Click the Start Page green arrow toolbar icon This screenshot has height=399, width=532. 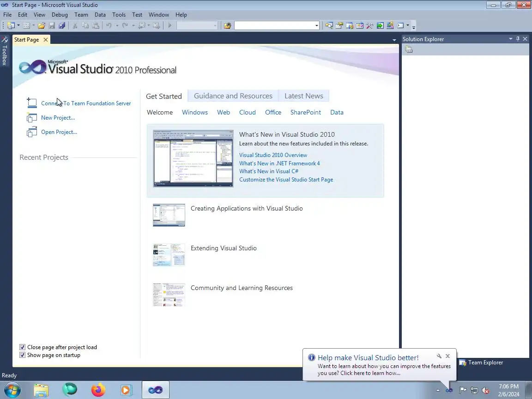[x=380, y=25]
